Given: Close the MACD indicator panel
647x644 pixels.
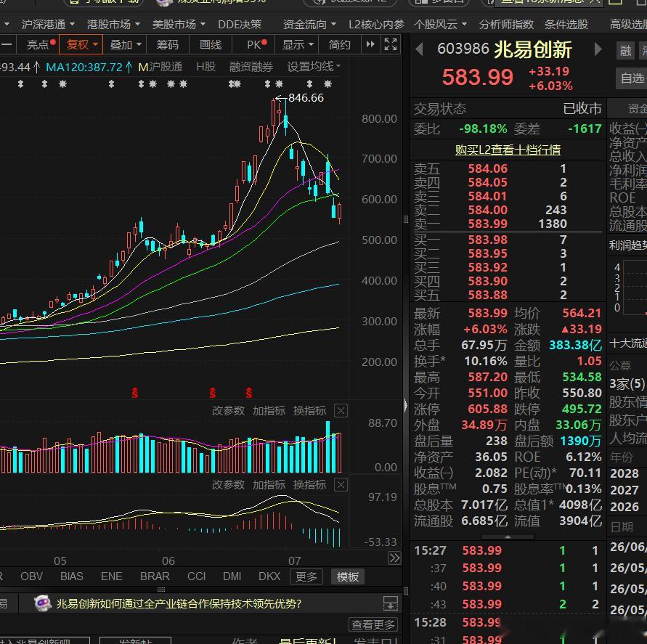Looking at the screenshot, I should pos(341,485).
